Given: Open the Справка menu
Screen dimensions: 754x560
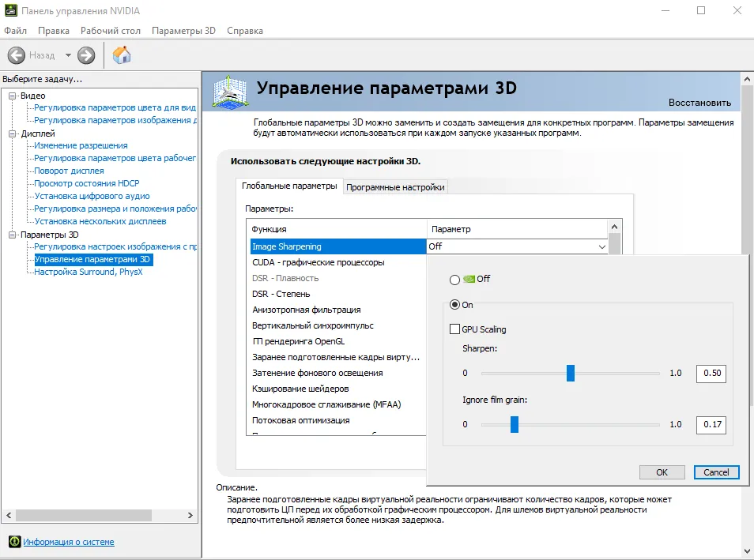Looking at the screenshot, I should pos(245,31).
